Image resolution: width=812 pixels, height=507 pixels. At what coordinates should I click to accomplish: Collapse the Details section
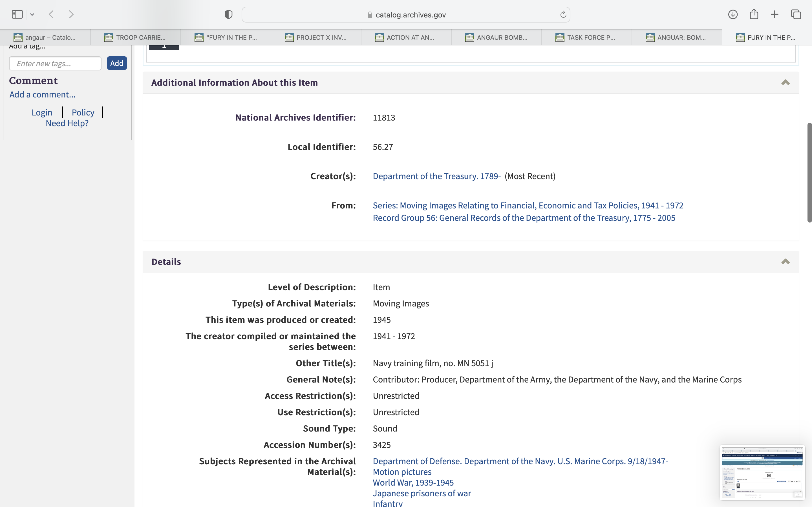pos(785,262)
